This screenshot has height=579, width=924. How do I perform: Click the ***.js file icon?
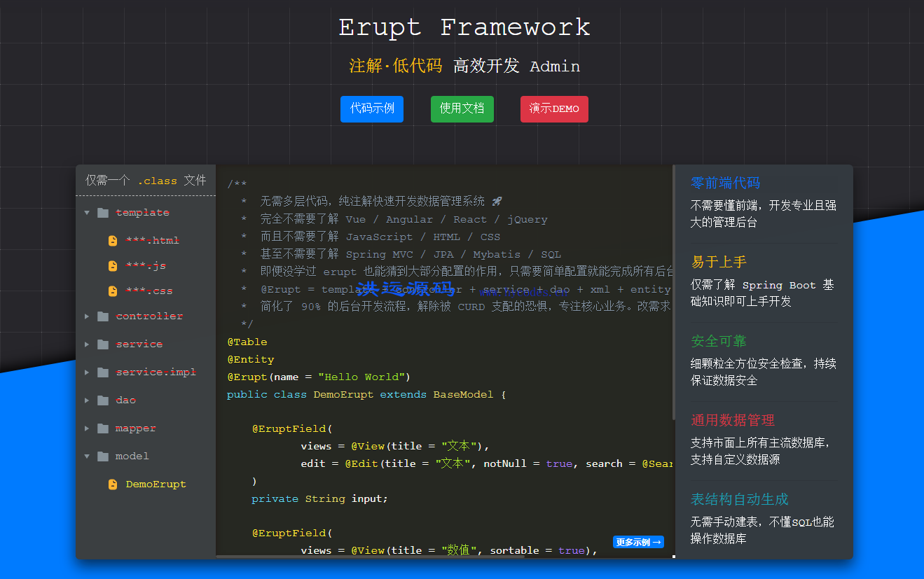pos(113,266)
